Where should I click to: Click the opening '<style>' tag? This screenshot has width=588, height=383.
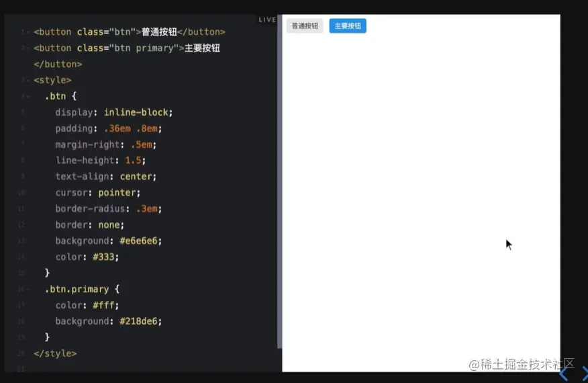pyautogui.click(x=52, y=80)
